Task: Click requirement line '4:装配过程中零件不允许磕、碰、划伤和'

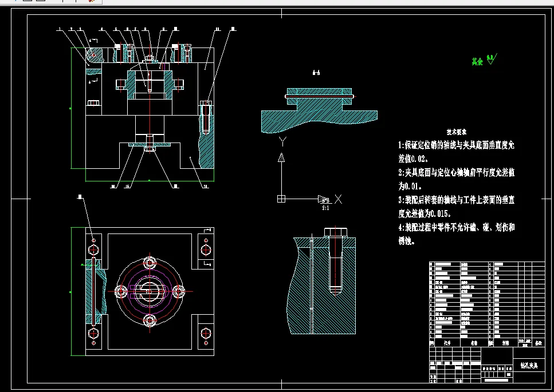Action: click(456, 228)
